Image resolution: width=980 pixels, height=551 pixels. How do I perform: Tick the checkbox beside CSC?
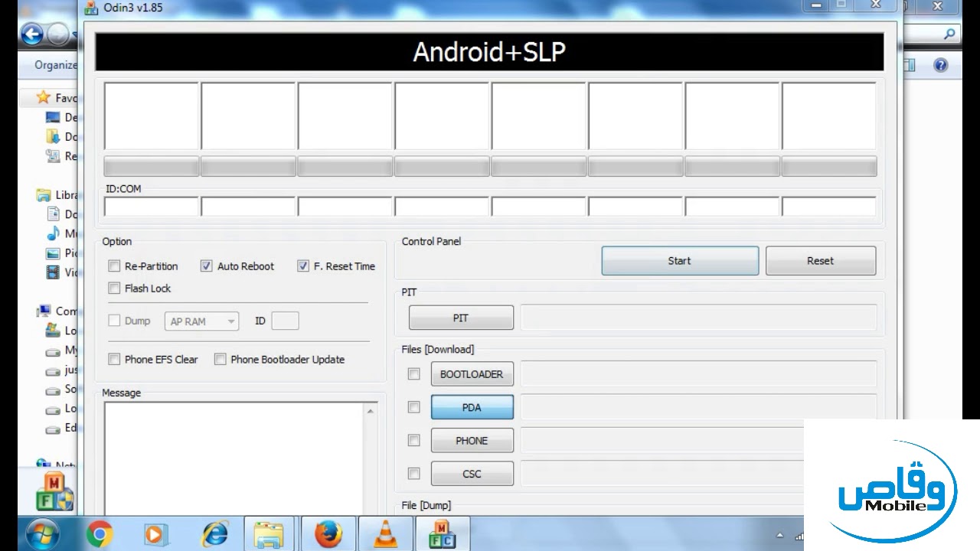click(414, 474)
